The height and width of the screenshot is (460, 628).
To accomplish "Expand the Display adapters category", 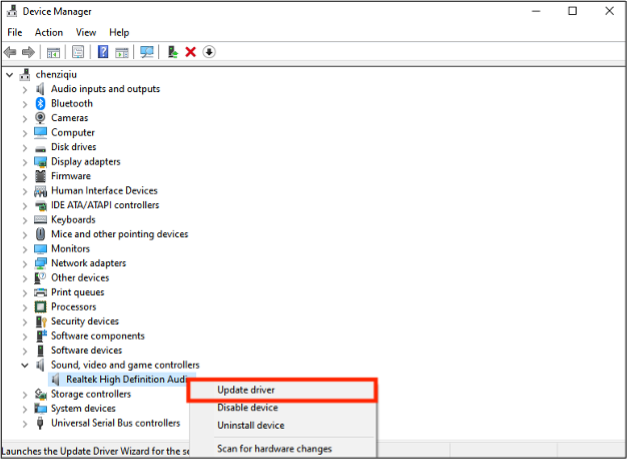I will pos(25,162).
